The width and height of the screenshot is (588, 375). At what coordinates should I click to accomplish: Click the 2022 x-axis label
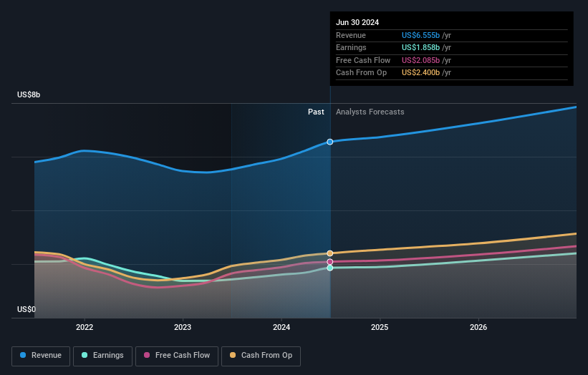click(x=85, y=327)
